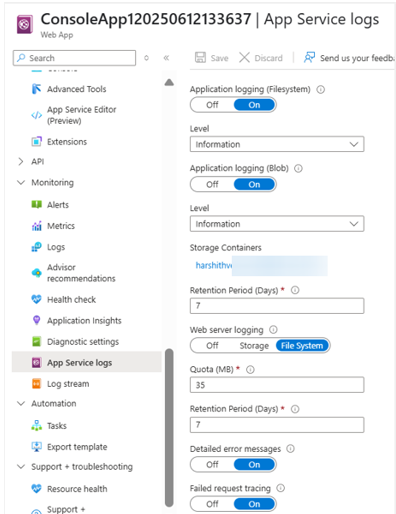The width and height of the screenshot is (396, 514).
Task: Show info for Detailed error messages
Action: 290,449
